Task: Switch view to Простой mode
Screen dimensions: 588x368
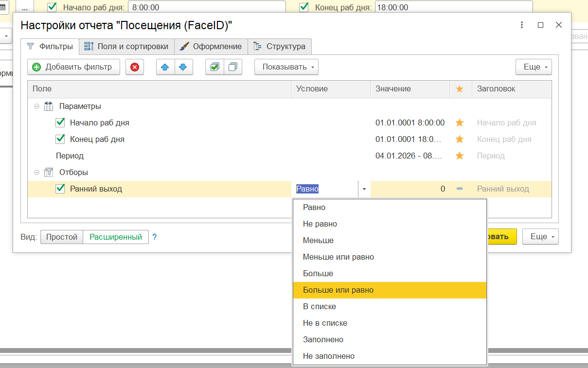Action: pyautogui.click(x=62, y=237)
